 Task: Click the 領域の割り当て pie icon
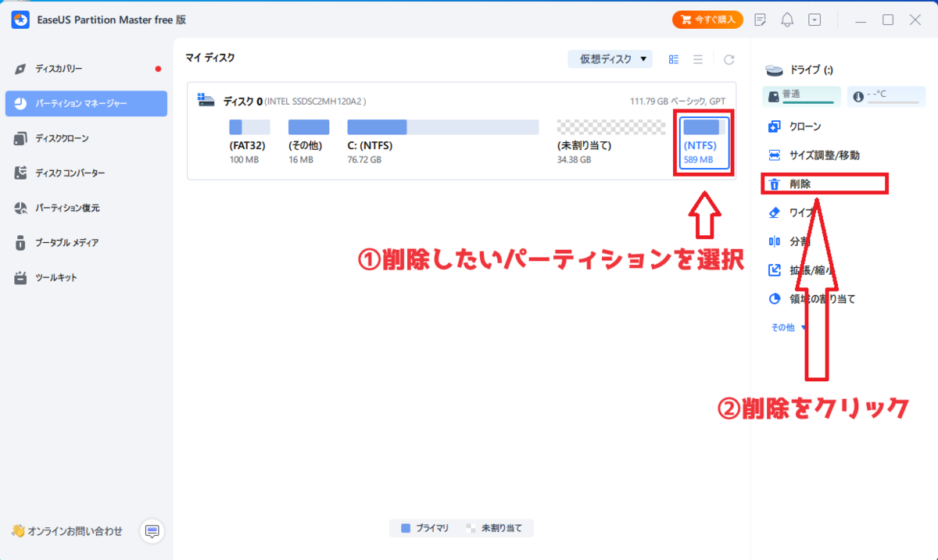775,299
